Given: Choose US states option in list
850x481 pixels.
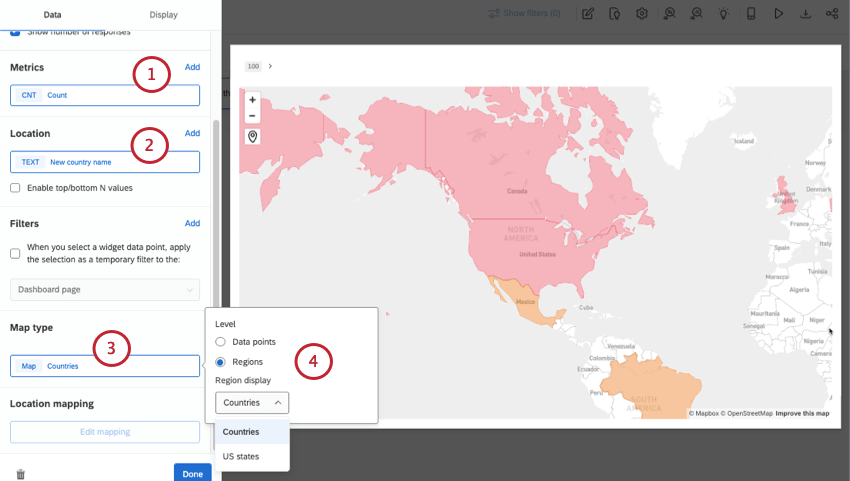Looking at the screenshot, I should (253, 457).
